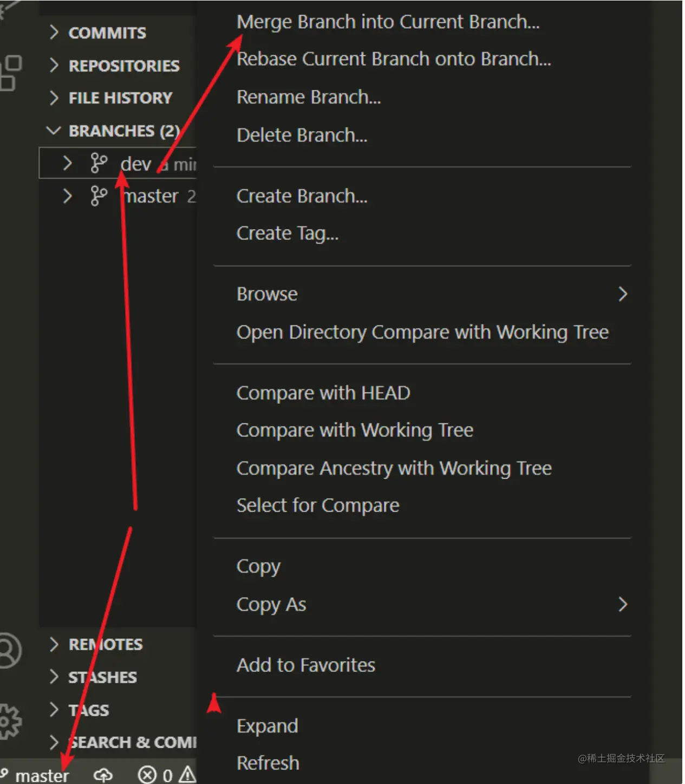Expand the FILE HISTORY section

click(x=54, y=98)
